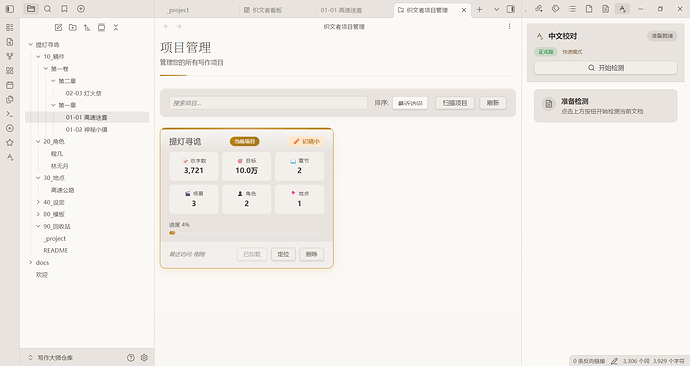Open the tags pane icon in right sidebar
The height and width of the screenshot is (366, 690).
(555, 9)
